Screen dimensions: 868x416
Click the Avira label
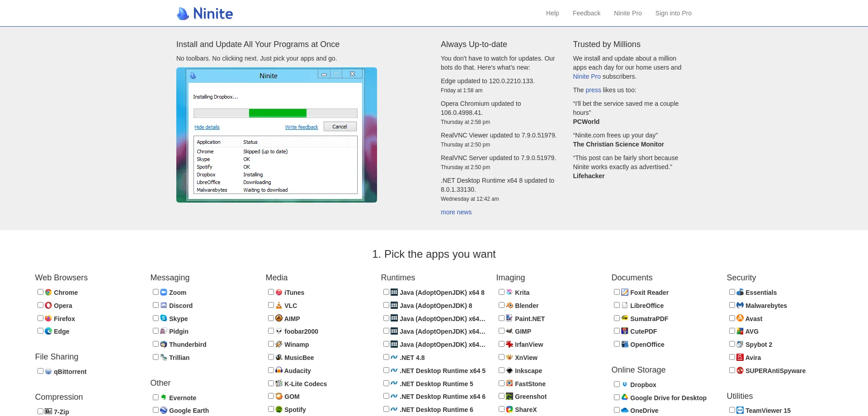753,358
